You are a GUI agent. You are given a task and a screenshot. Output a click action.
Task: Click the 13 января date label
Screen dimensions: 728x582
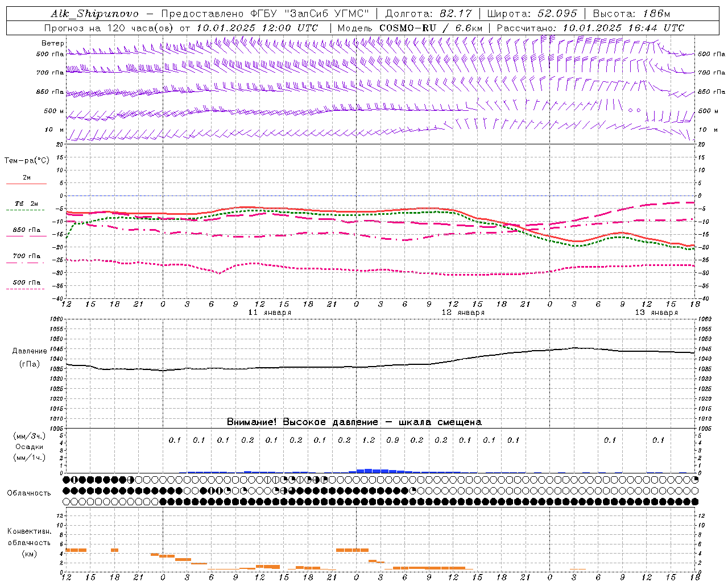click(x=656, y=313)
